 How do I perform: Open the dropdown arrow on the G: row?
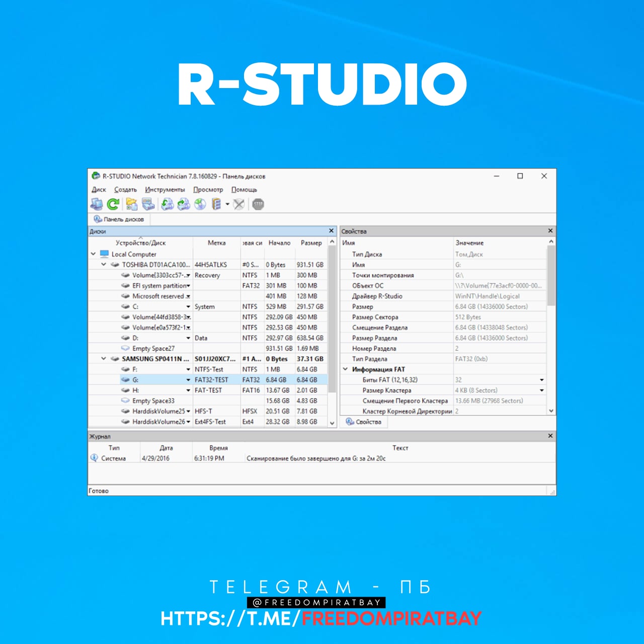pos(188,380)
